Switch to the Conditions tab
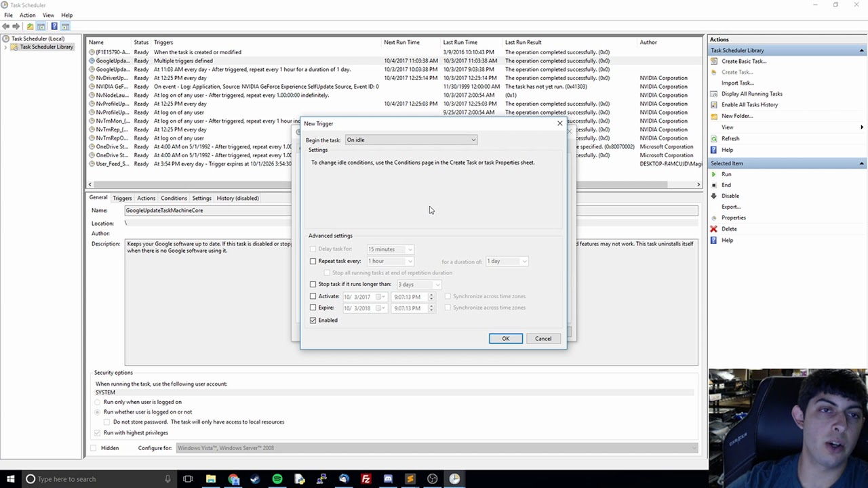The image size is (868, 488). pyautogui.click(x=174, y=198)
